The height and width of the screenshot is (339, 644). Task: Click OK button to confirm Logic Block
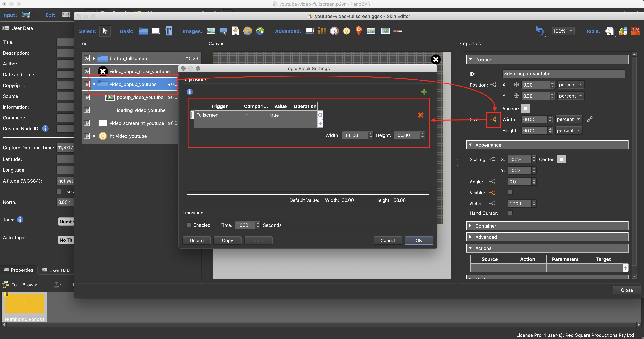pyautogui.click(x=418, y=240)
